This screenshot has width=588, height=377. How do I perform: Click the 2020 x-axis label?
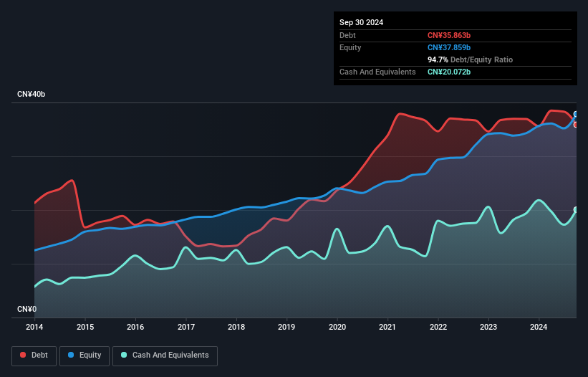pos(337,327)
